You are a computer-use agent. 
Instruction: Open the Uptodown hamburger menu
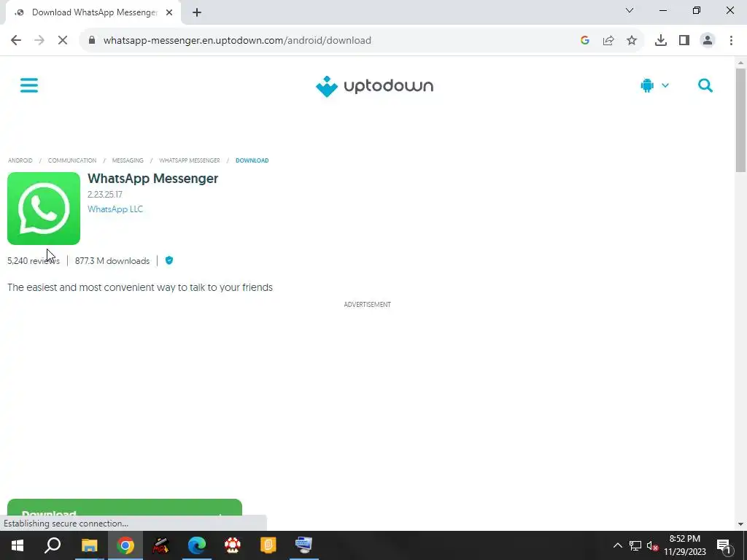pos(29,86)
